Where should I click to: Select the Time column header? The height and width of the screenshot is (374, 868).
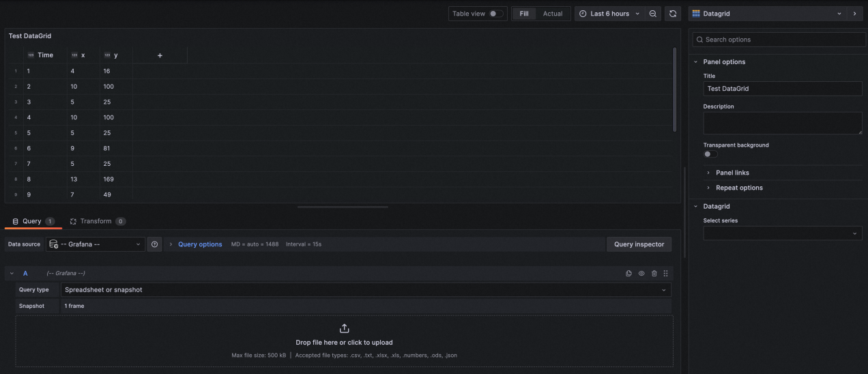pyautogui.click(x=45, y=55)
